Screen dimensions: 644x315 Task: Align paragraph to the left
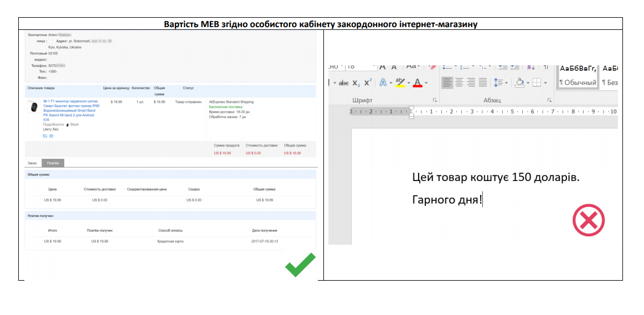447,82
